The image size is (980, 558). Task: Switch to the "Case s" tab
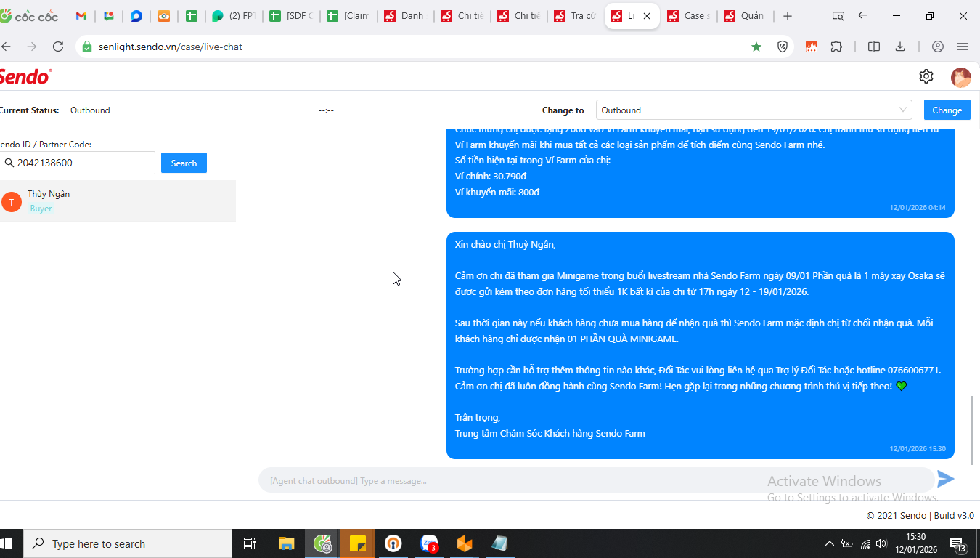(688, 16)
